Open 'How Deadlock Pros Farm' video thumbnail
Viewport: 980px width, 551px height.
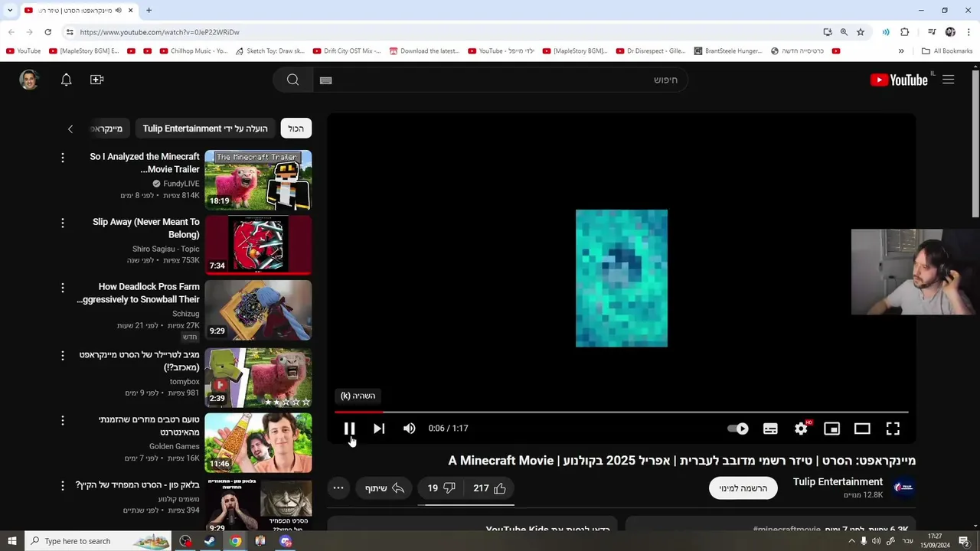[x=258, y=310]
